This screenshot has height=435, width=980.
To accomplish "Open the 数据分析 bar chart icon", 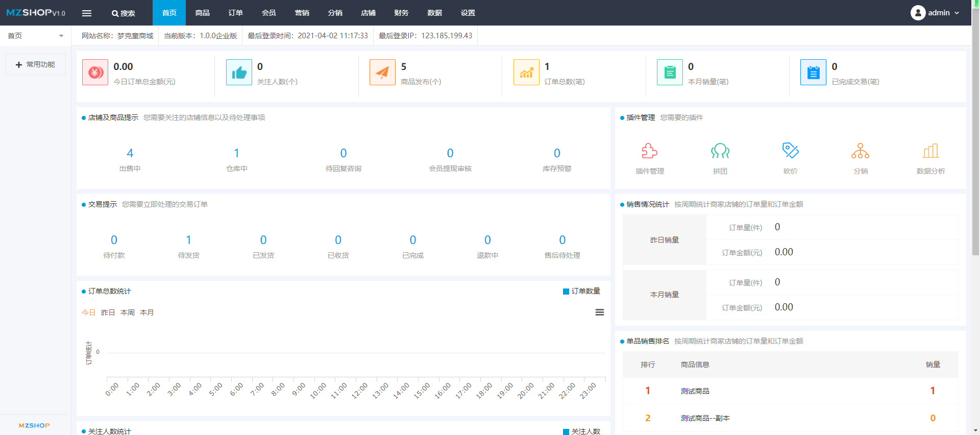I will click(x=931, y=151).
